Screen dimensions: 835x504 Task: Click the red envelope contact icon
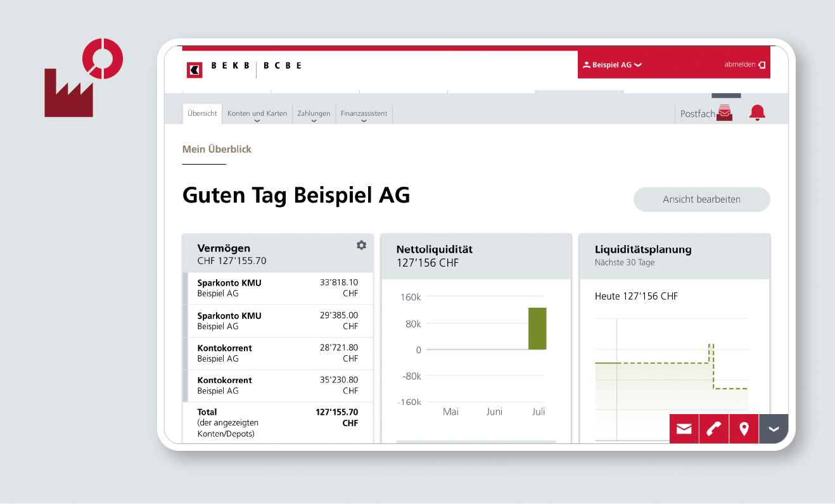[x=684, y=429]
